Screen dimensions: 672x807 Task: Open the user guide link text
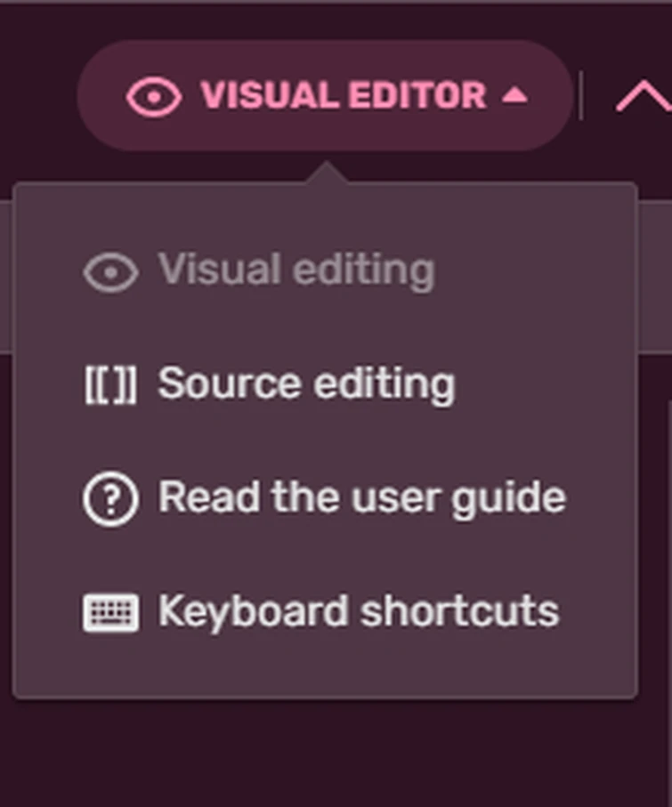click(x=361, y=498)
